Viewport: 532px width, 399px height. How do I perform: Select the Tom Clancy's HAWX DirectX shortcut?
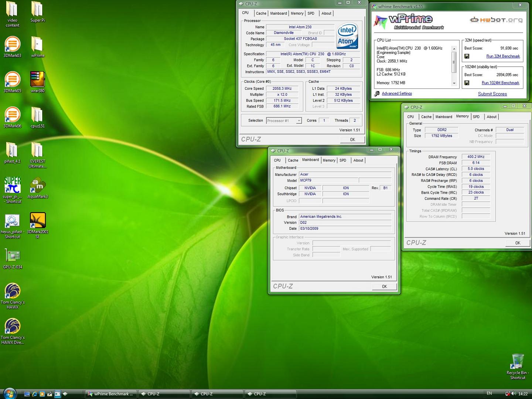12,331
